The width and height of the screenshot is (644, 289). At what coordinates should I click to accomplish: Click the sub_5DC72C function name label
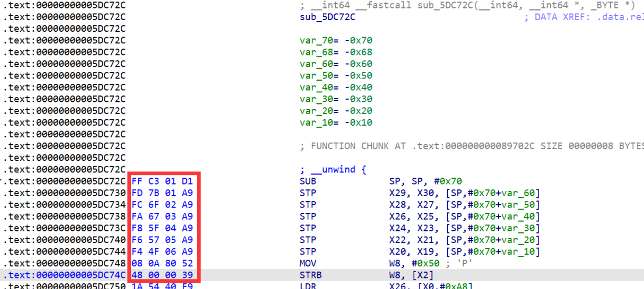pos(327,17)
